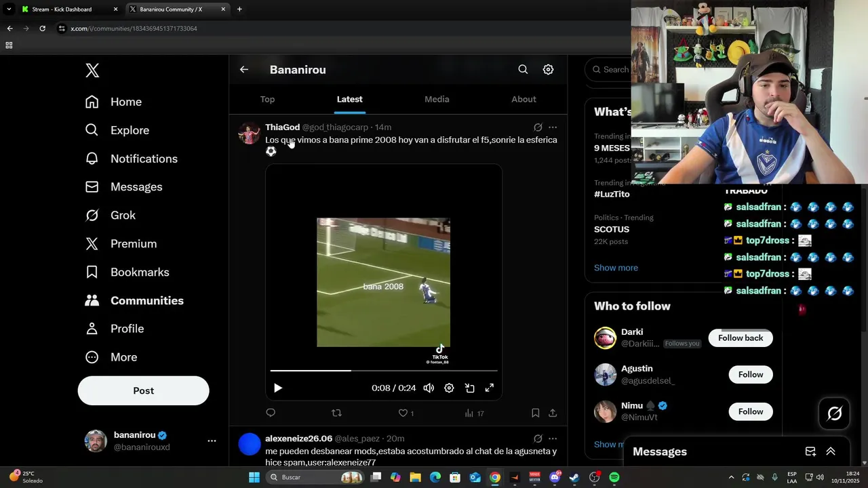
Task: Show hidden system tray icons
Action: click(731, 477)
